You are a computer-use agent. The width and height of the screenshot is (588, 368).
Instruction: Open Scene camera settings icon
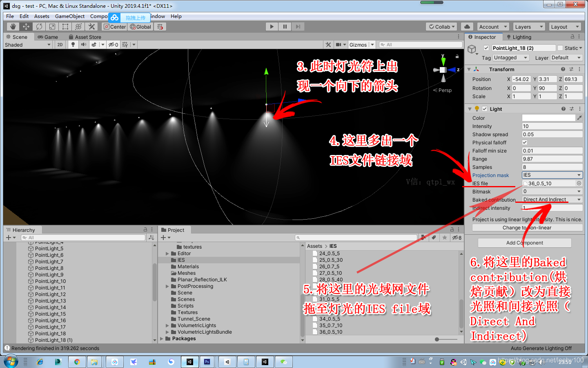coord(339,45)
